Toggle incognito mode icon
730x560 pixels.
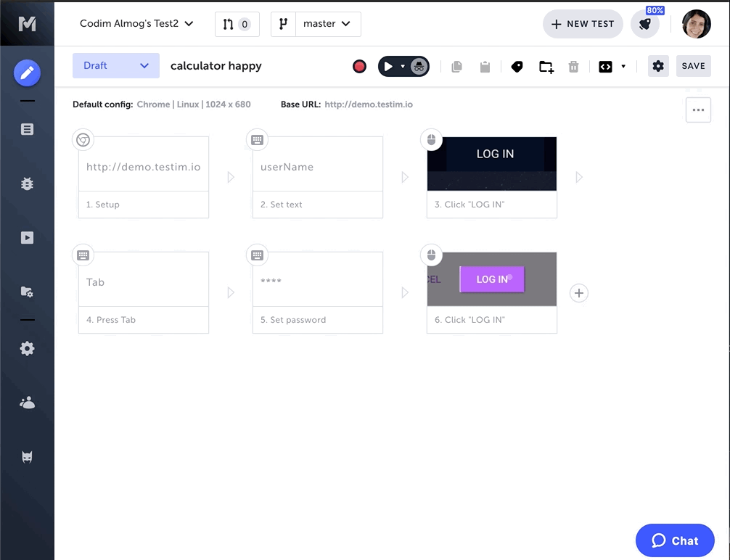[x=419, y=66]
